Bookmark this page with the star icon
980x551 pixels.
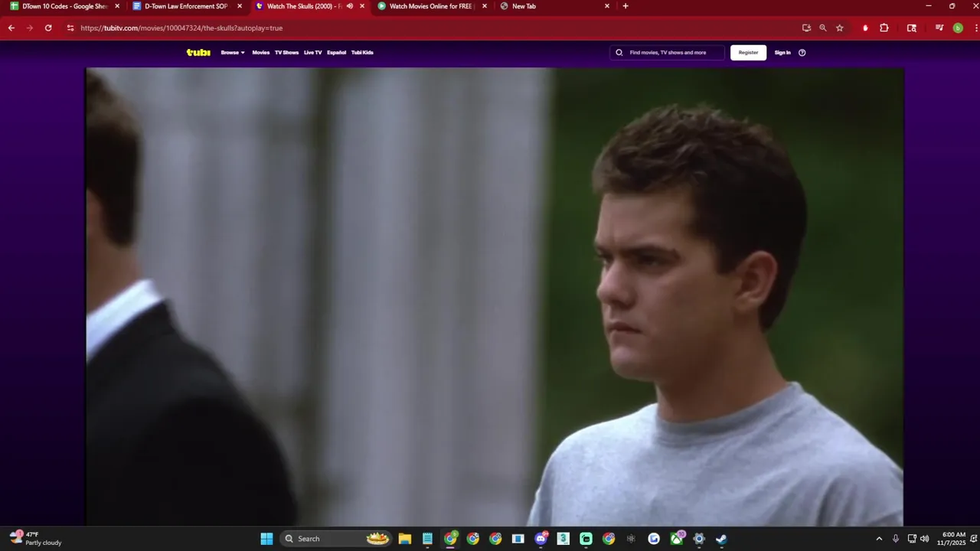pos(840,28)
